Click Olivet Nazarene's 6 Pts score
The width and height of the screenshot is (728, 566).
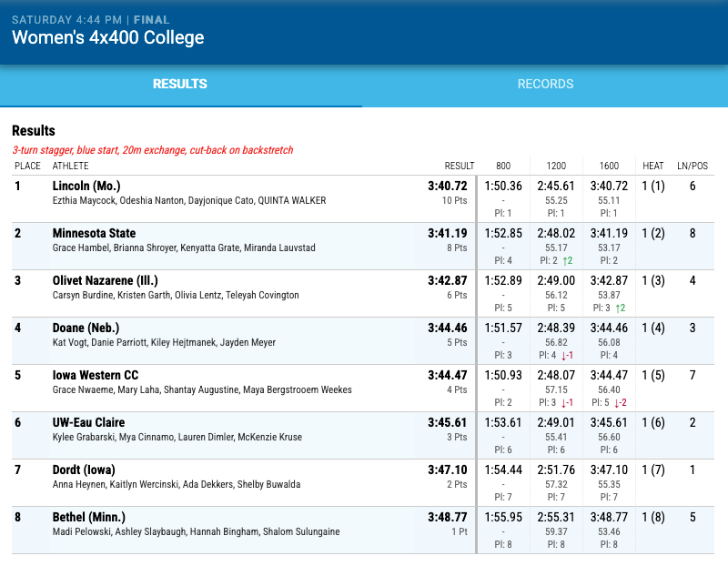457,296
